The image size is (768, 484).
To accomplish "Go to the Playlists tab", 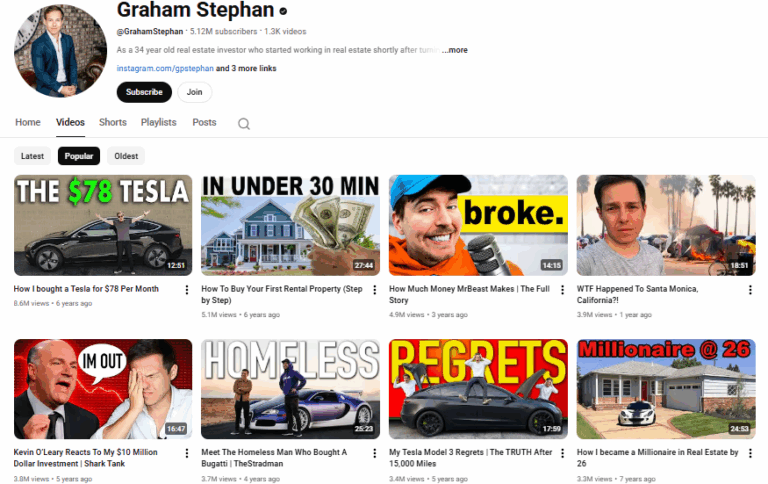I will point(158,123).
